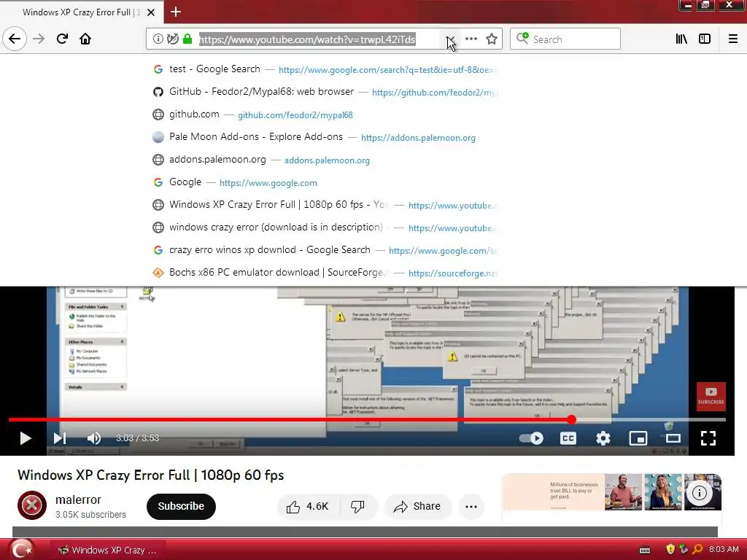Open the tracking protection shield icon
The image size is (747, 560).
click(x=173, y=39)
